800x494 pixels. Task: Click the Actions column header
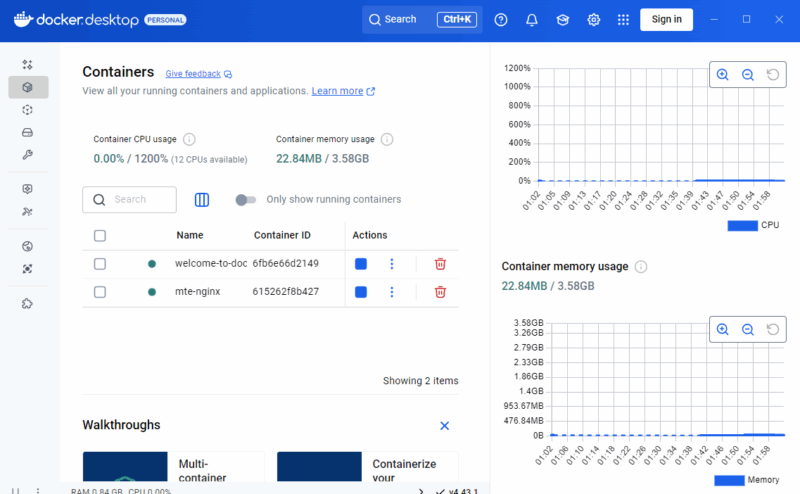coord(370,235)
